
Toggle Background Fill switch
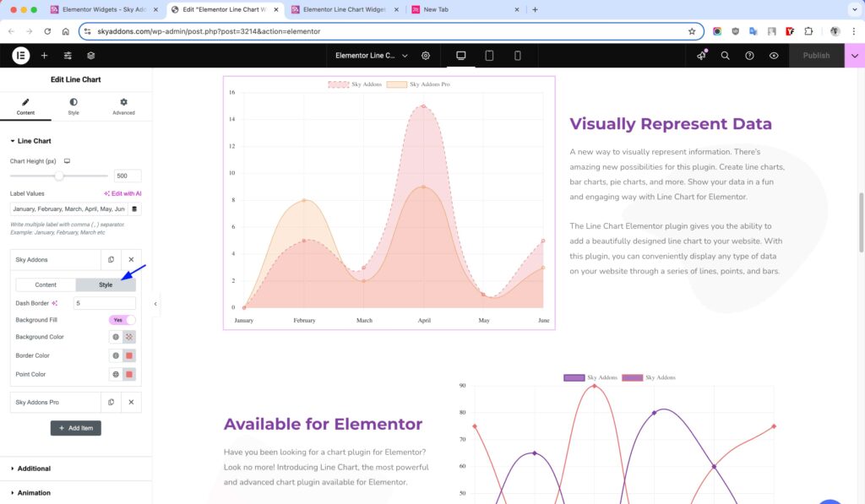(x=122, y=320)
